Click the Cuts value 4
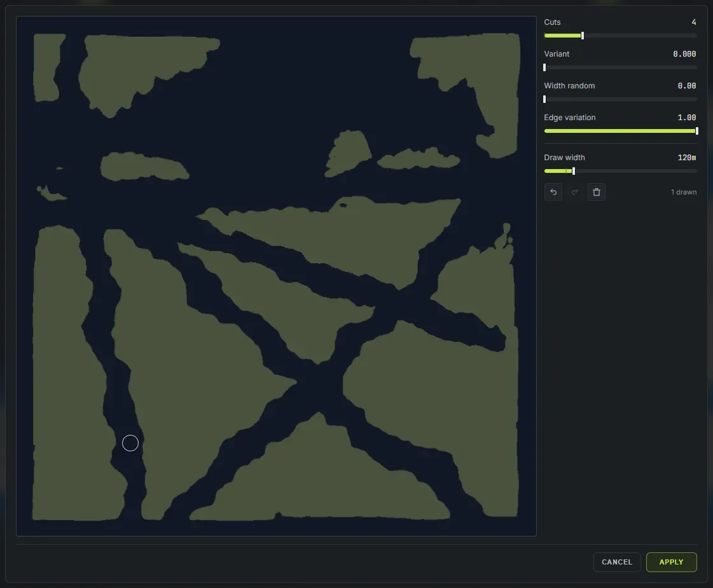This screenshot has width=713, height=588. pyautogui.click(x=694, y=22)
